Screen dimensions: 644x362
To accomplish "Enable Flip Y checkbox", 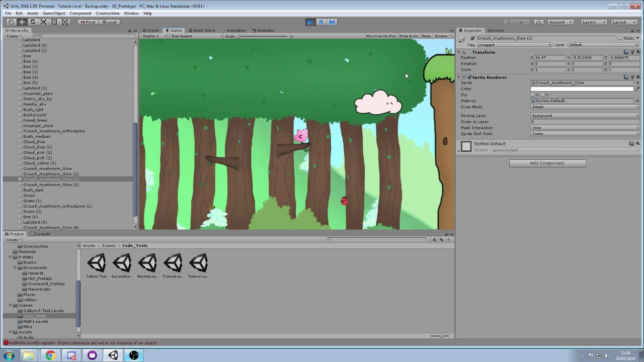I will tap(543, 95).
